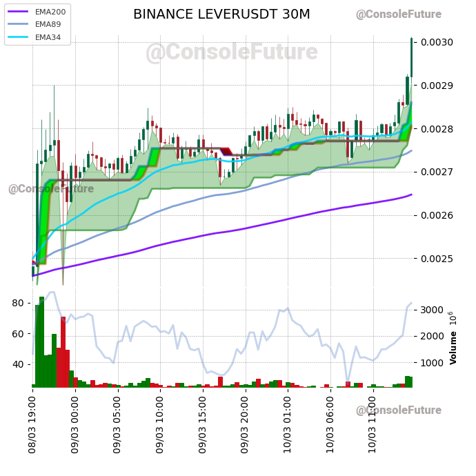Click the 09/03 00:00 time axis label
This screenshot has height=476, width=476.
pyautogui.click(x=75, y=425)
